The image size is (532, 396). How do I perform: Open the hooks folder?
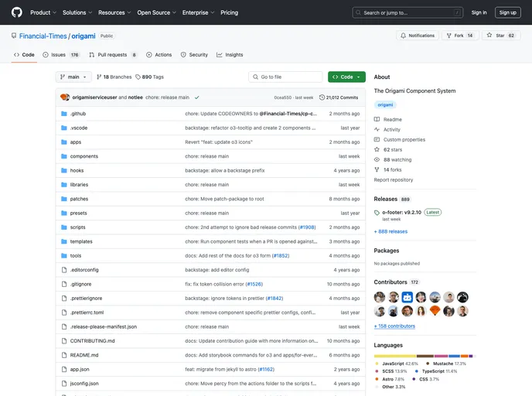[x=77, y=171]
